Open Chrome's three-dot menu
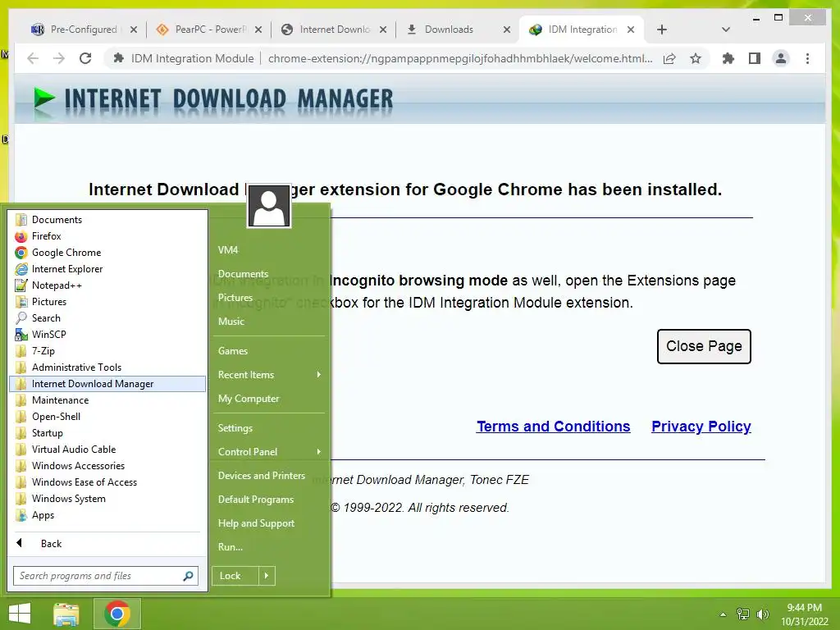Screen dimensions: 840x630 click(807, 58)
